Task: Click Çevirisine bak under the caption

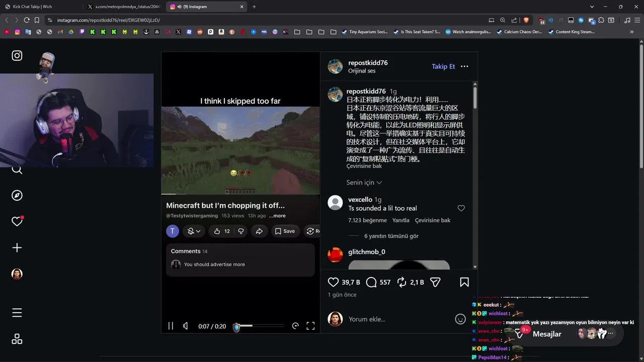Action: [x=364, y=166]
